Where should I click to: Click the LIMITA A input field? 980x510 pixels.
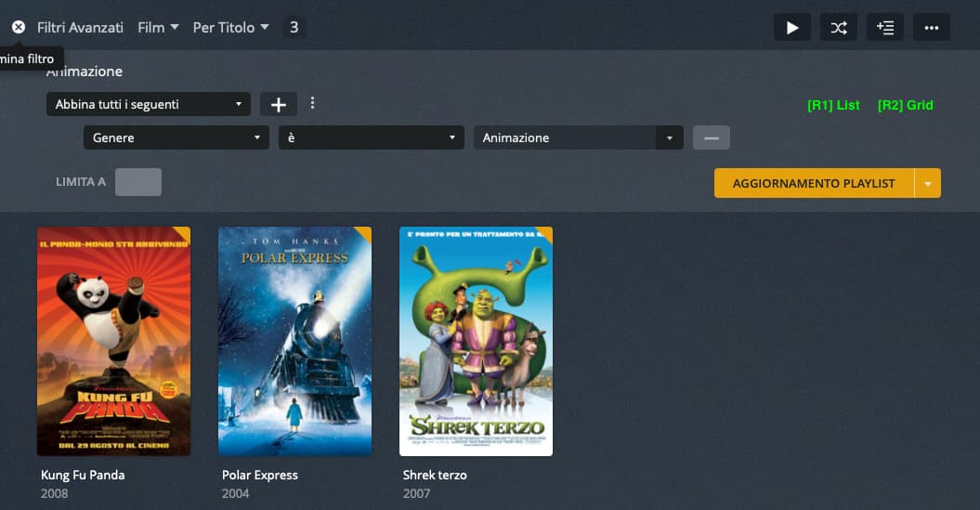point(138,182)
